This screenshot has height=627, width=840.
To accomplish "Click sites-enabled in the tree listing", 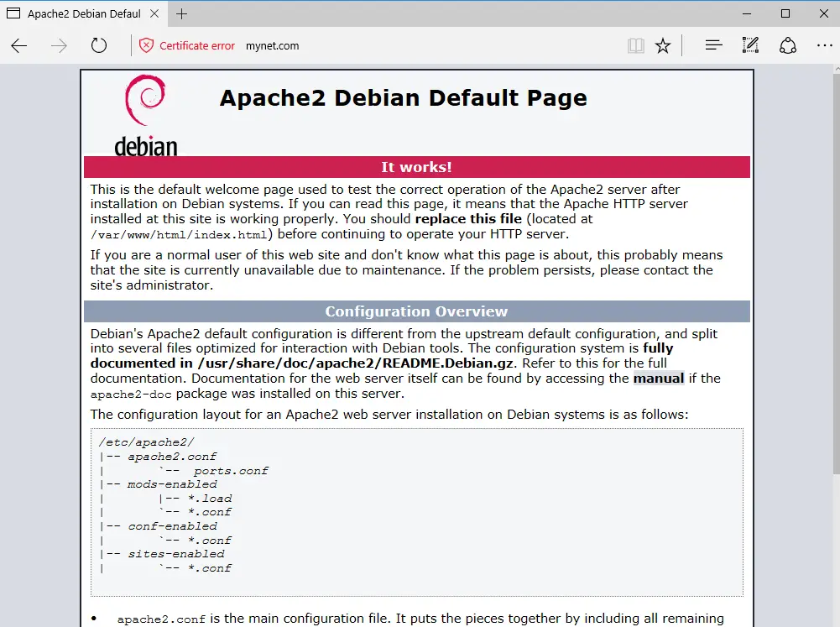I will (x=176, y=554).
